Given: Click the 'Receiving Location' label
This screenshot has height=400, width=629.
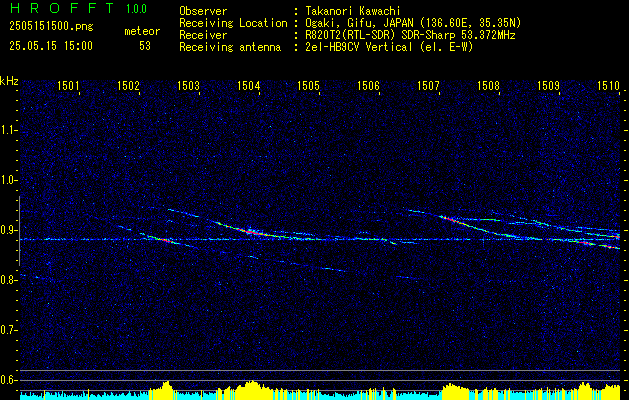Looking at the screenshot, I should [233, 23].
